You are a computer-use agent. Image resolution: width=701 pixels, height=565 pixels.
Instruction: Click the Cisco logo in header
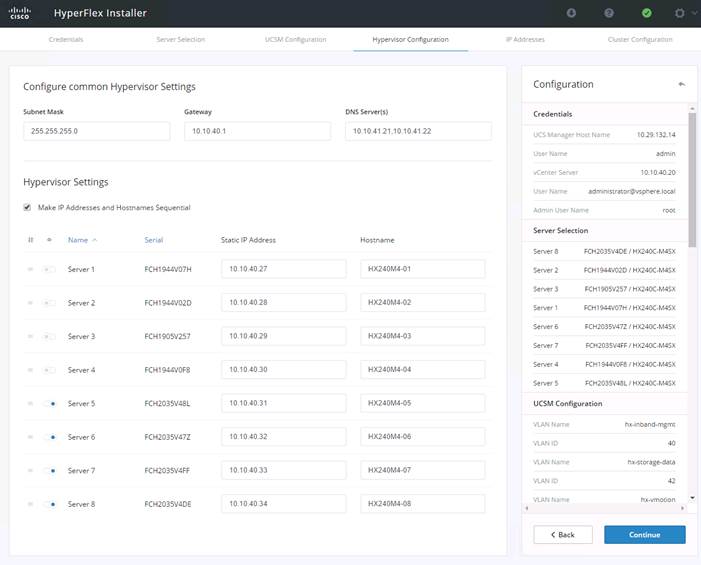(x=20, y=13)
